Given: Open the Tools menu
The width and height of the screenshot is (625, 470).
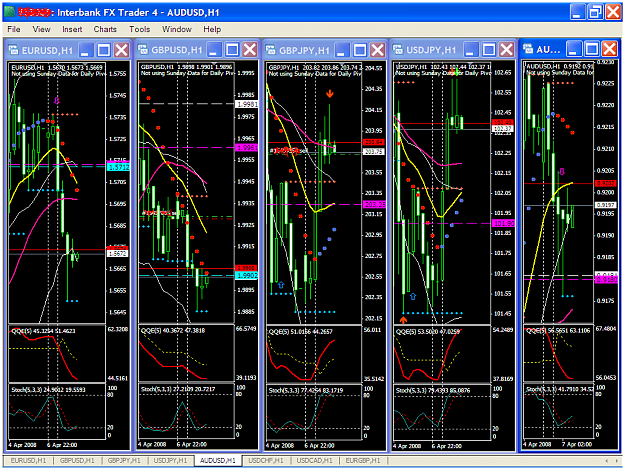Looking at the screenshot, I should (140, 29).
